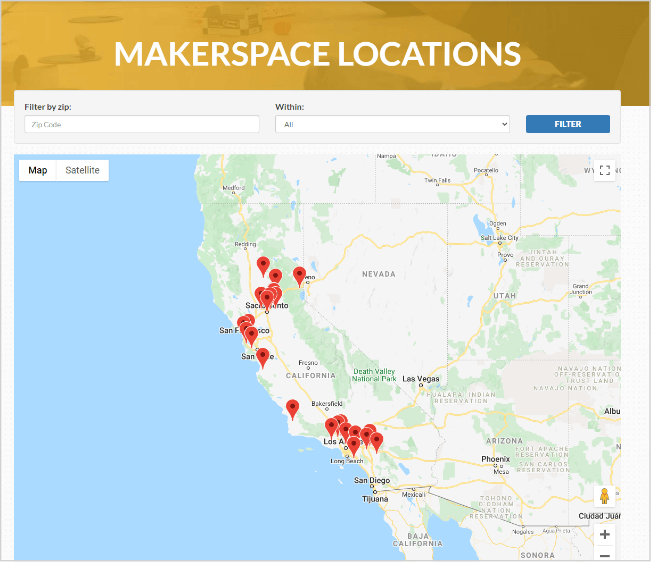The width and height of the screenshot is (651, 562).
Task: Zoom in the map with plus button
Action: [x=604, y=535]
